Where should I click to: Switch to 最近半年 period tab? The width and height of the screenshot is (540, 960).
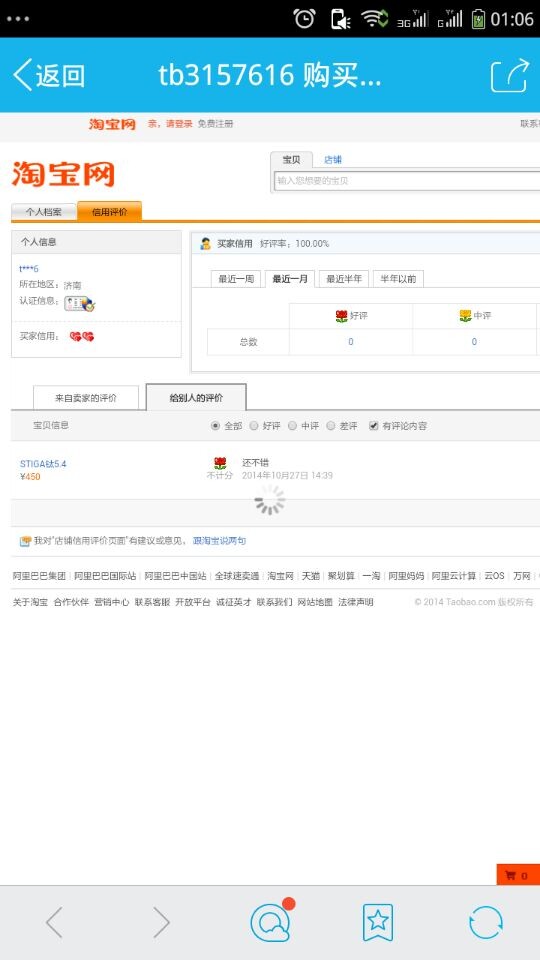click(344, 279)
